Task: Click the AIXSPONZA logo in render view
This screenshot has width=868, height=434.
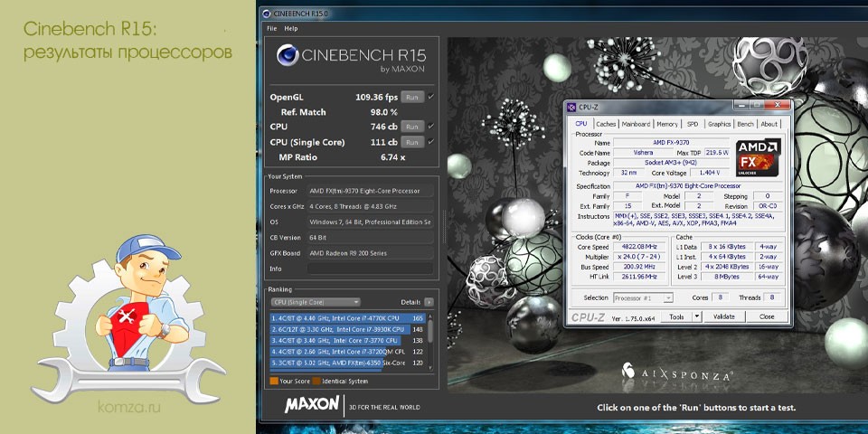Action: coord(678,374)
